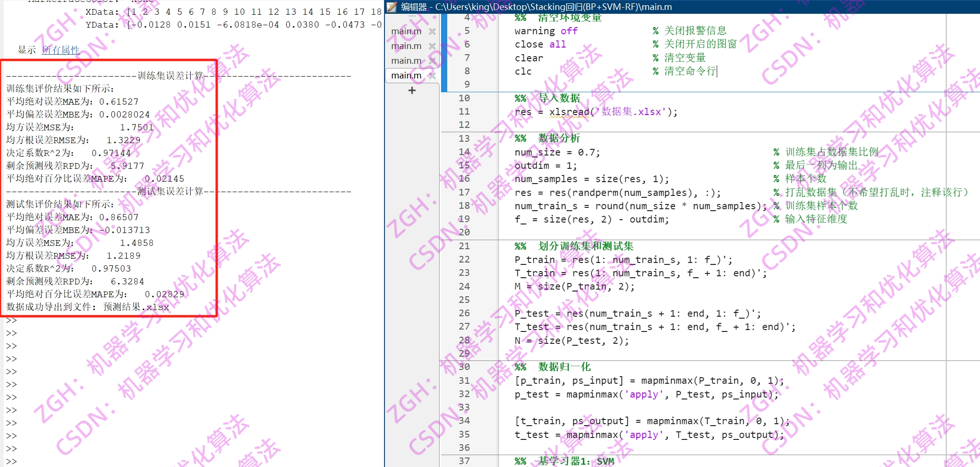
Task: Close the second main.m tab with its × icon
Action: pyautogui.click(x=432, y=46)
